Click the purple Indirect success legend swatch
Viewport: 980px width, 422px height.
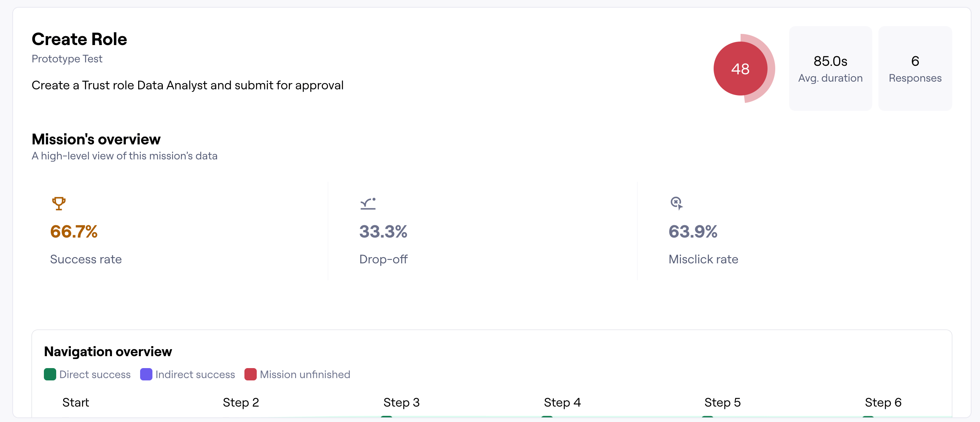click(x=146, y=374)
